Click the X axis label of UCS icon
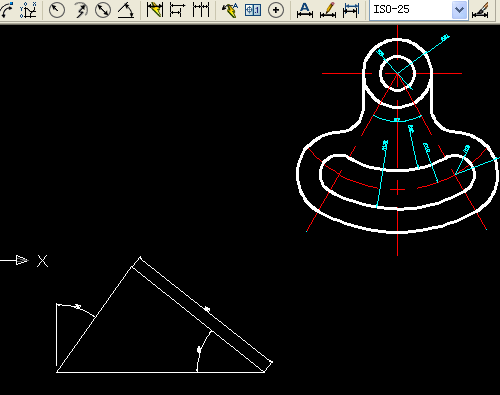This screenshot has height=395, width=500. click(x=43, y=261)
